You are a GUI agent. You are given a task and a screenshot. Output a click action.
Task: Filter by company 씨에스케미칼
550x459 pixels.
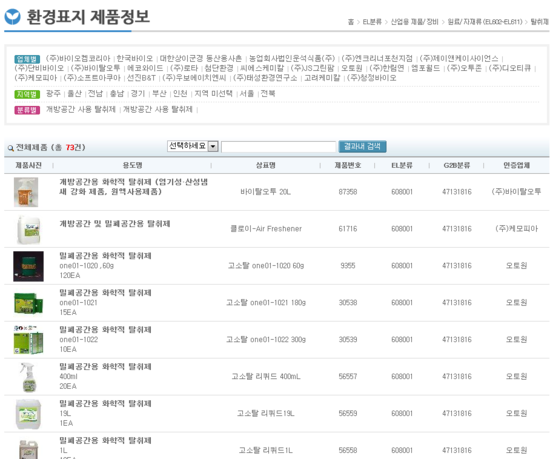pos(262,68)
